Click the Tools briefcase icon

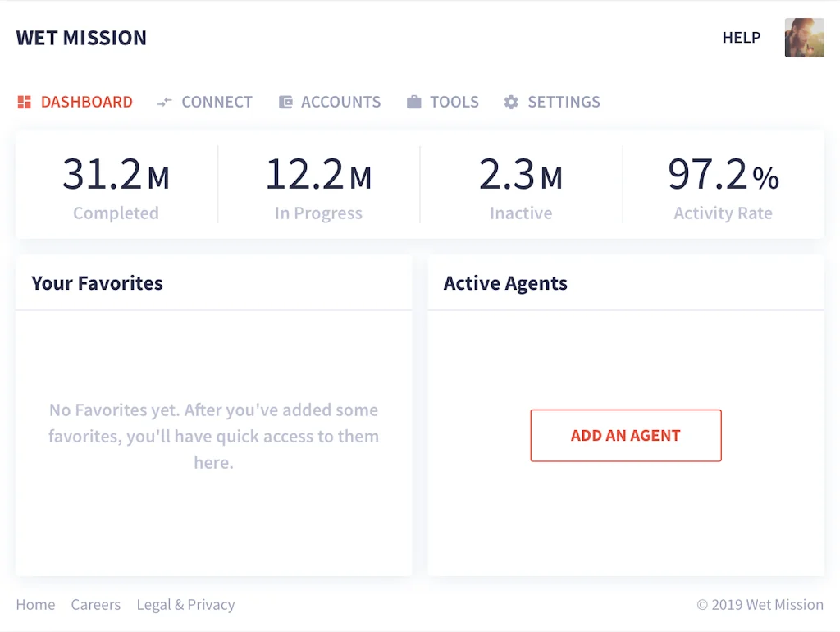click(x=414, y=103)
